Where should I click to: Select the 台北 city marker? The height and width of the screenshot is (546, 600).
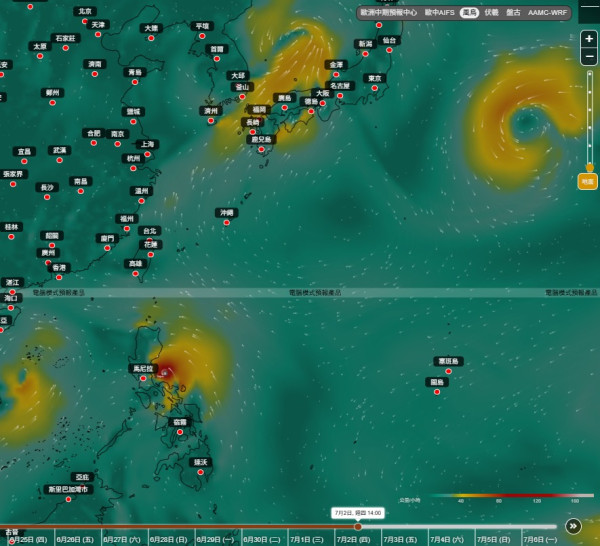[x=150, y=240]
